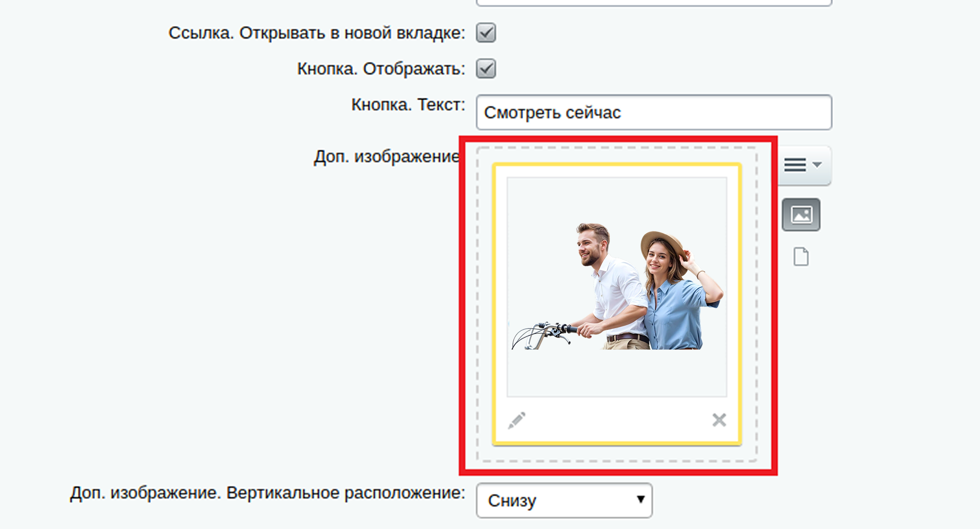This screenshot has height=529, width=980.
Task: Click the partially visible input field at top
Action: tap(654, 2)
